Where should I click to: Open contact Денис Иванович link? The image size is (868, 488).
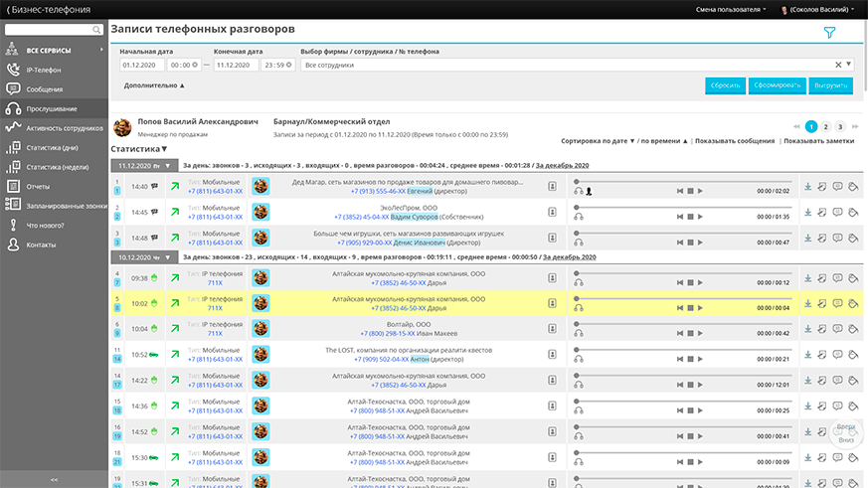tap(419, 243)
